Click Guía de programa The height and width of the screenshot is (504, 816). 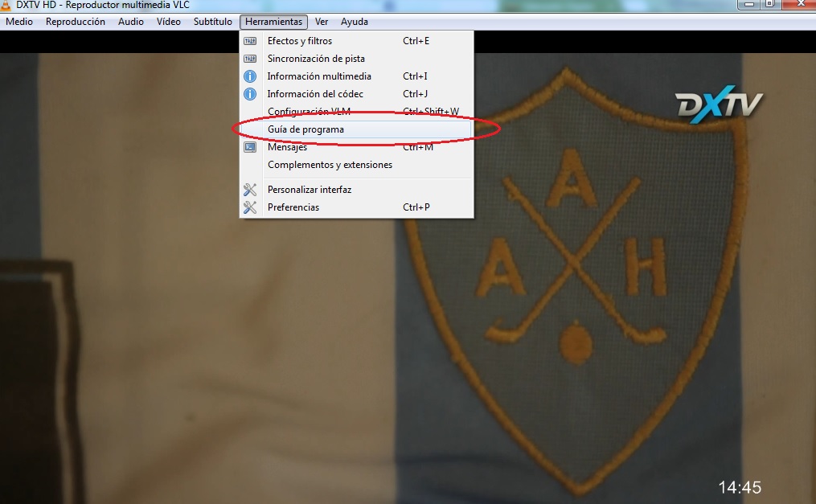click(356, 129)
